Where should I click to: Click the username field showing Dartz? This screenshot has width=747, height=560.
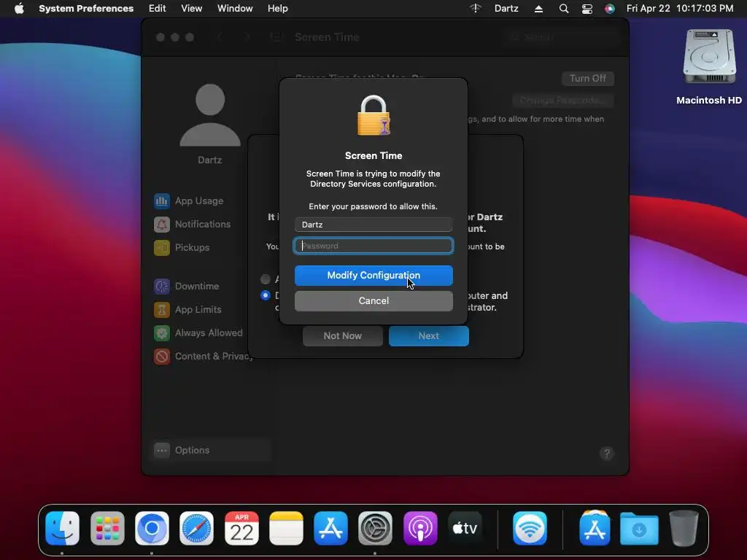373,225
